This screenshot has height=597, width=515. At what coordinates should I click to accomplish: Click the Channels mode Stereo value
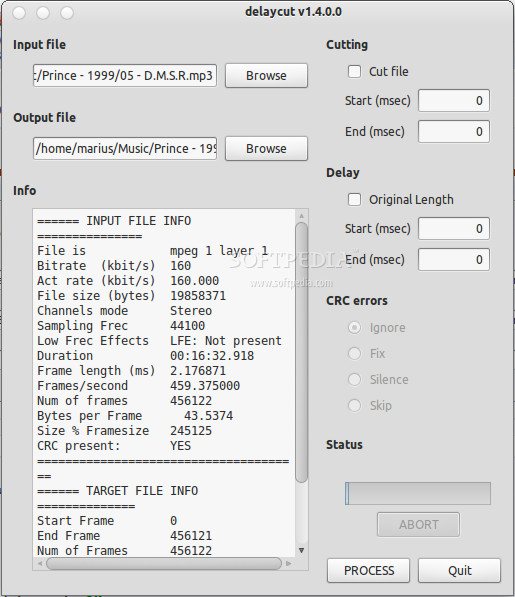click(191, 310)
